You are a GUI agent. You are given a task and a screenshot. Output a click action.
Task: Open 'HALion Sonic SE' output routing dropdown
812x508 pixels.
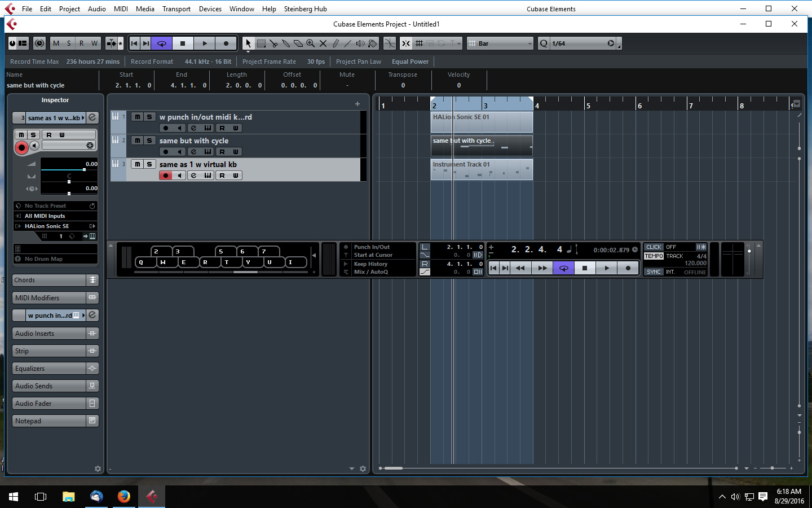[55, 226]
